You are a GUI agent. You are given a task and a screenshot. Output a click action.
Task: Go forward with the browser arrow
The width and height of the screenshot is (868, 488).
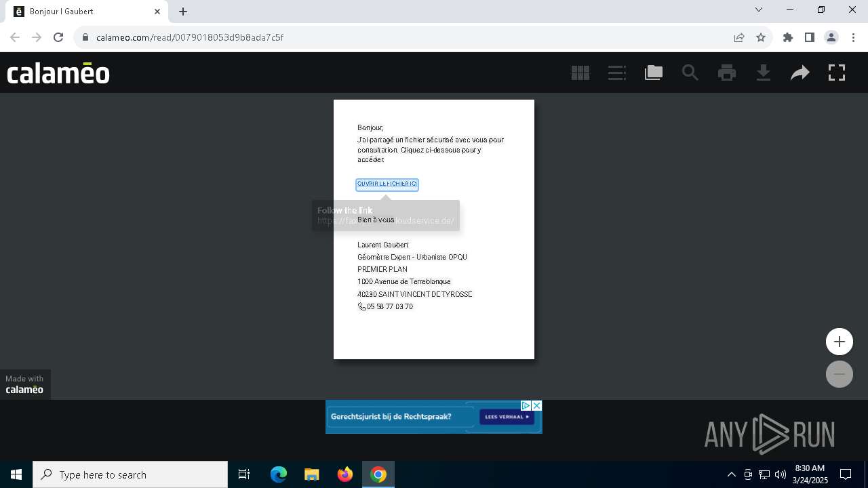pos(37,37)
